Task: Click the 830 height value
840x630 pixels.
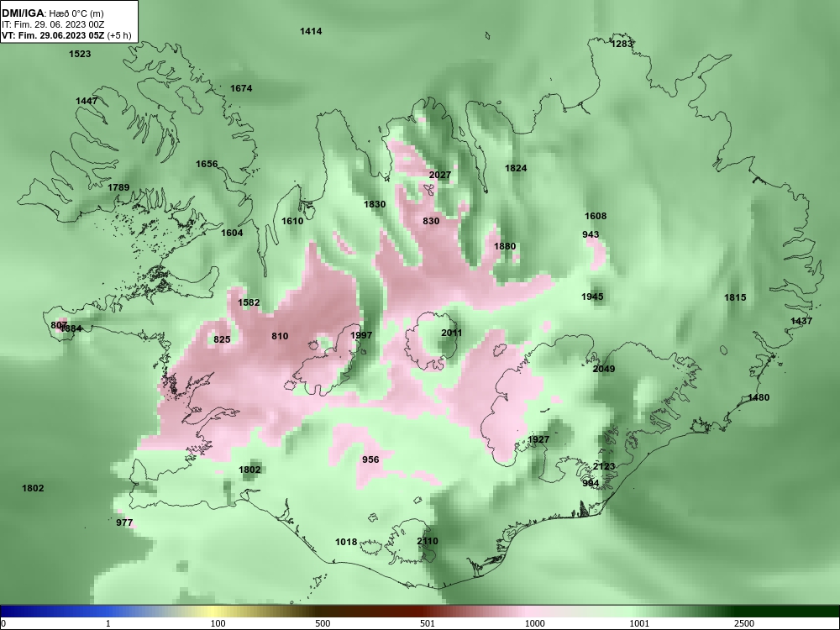Action: click(431, 221)
